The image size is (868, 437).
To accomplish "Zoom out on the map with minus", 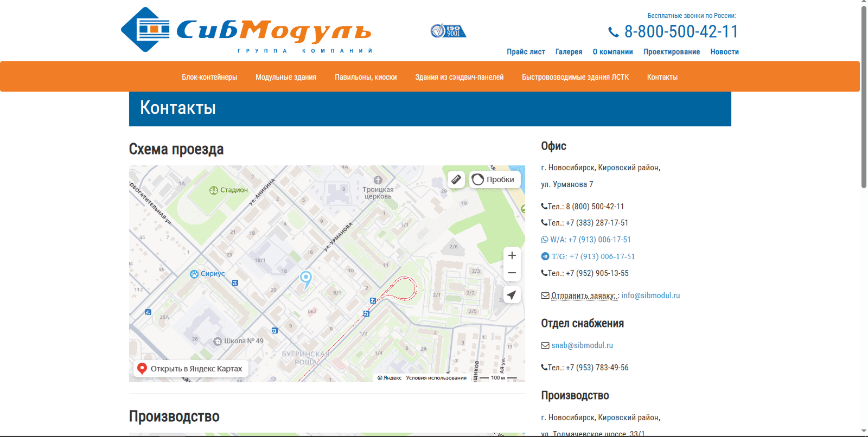I will (x=512, y=273).
